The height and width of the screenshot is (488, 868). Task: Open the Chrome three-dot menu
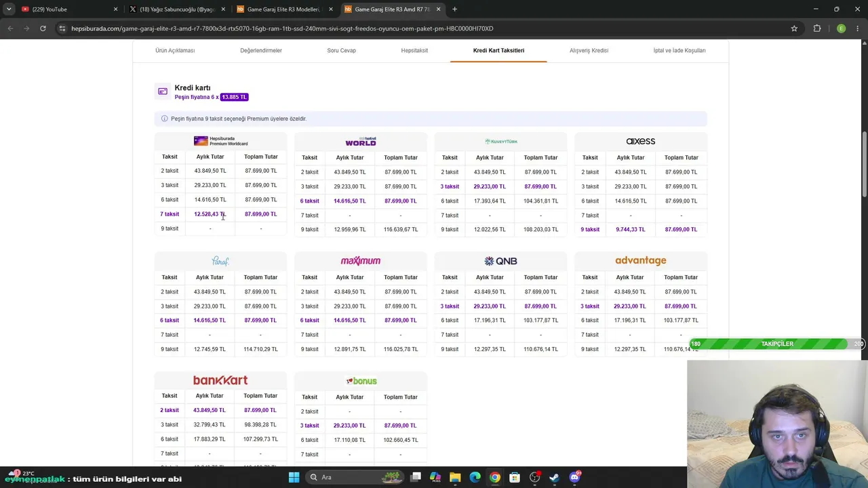coord(858,28)
